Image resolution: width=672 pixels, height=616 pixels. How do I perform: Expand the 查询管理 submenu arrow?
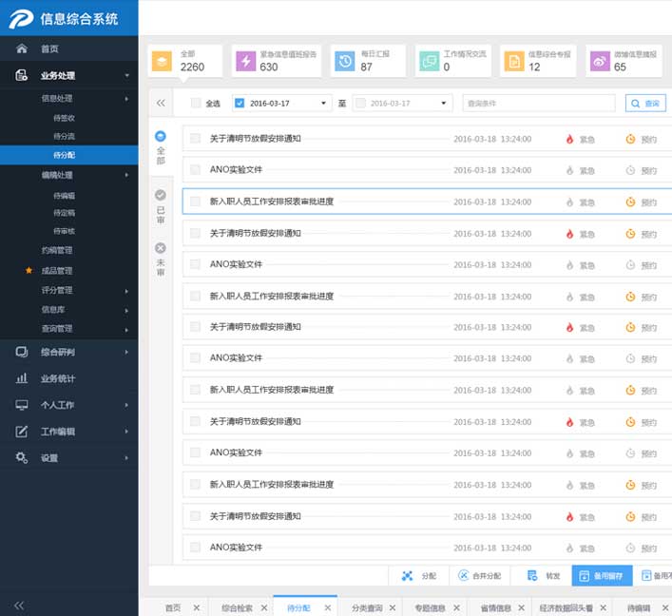[126, 330]
